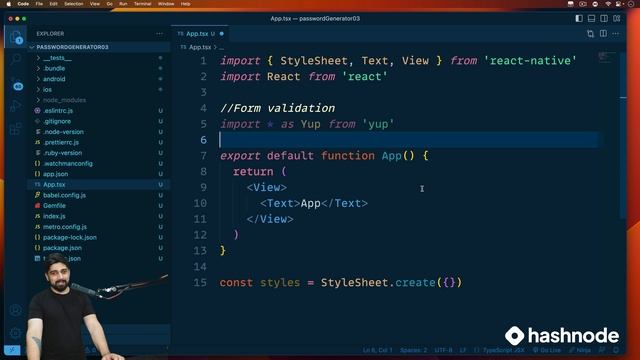The image size is (640, 360).
Task: Open editor More Actions ellipsis
Action: [x=616, y=33]
